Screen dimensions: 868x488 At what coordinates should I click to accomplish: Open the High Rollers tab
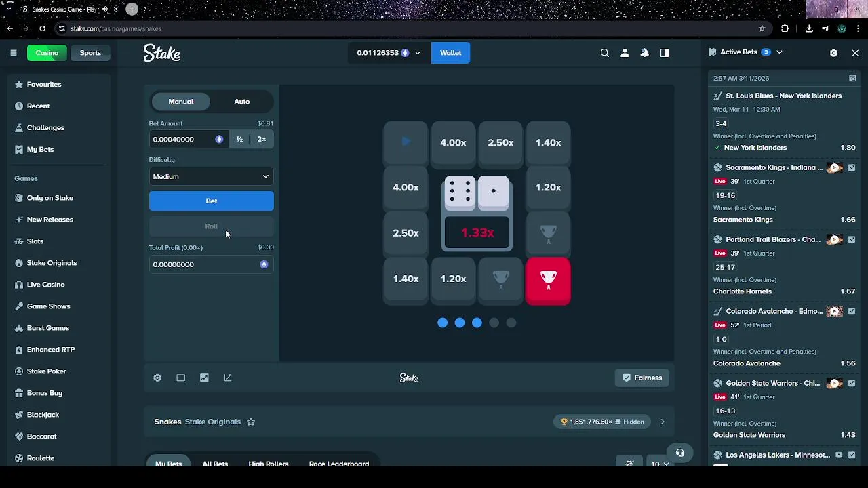point(269,464)
